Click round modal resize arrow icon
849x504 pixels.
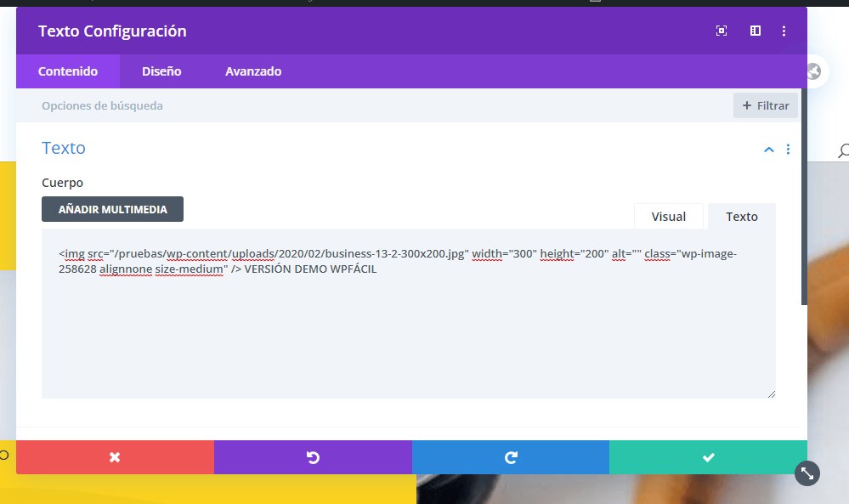click(807, 473)
